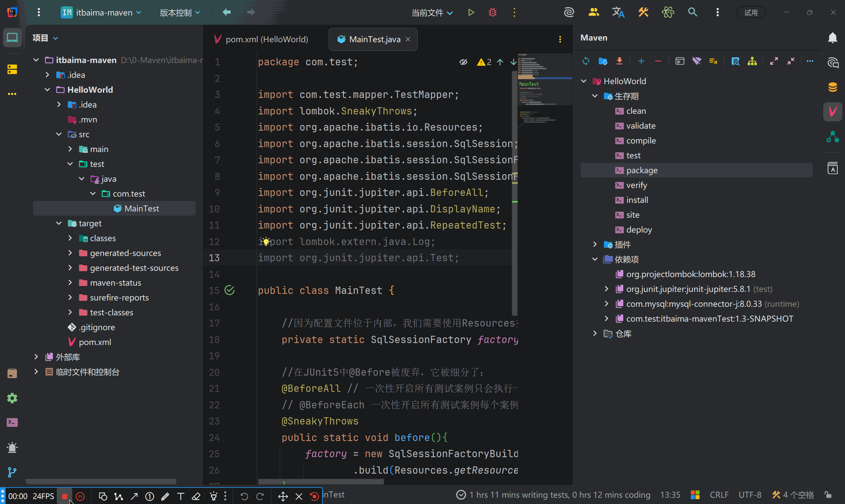Click Maven download sources icon
Screen dimensions: 845x504
pyautogui.click(x=620, y=61)
